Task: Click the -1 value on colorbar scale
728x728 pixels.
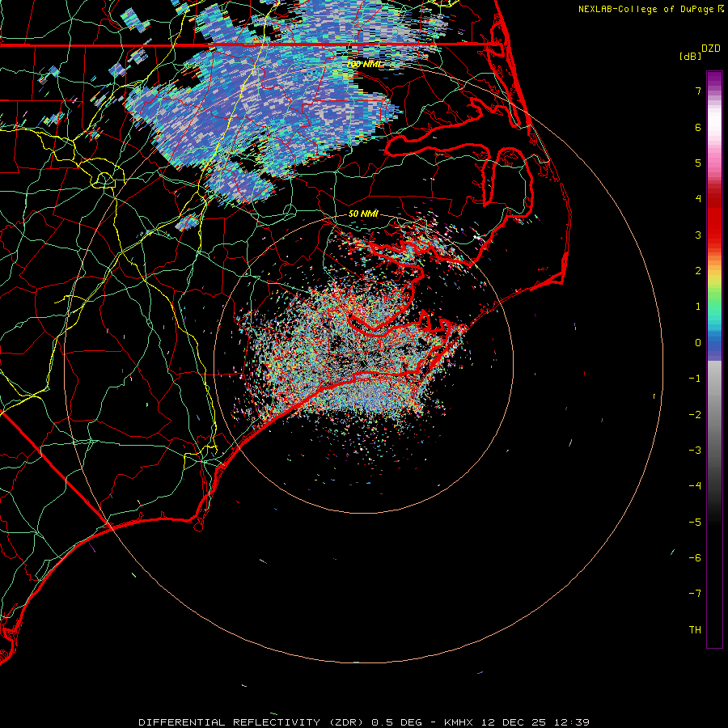Action: (695, 379)
